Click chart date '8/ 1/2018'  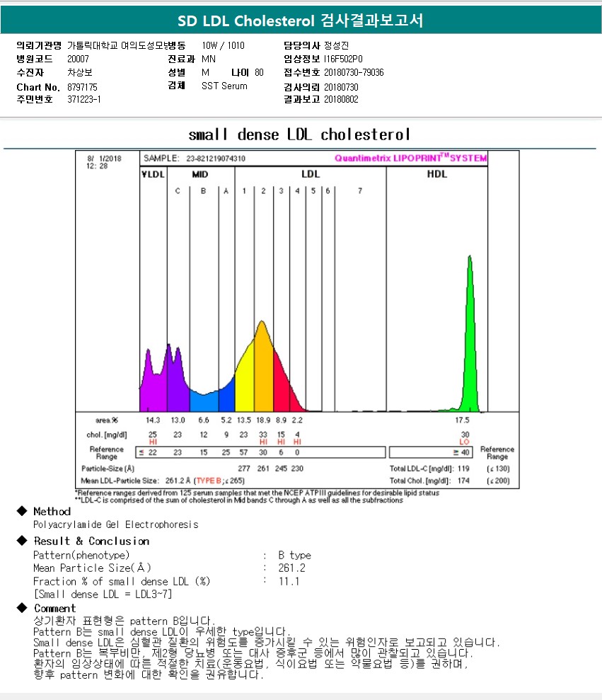104,159
